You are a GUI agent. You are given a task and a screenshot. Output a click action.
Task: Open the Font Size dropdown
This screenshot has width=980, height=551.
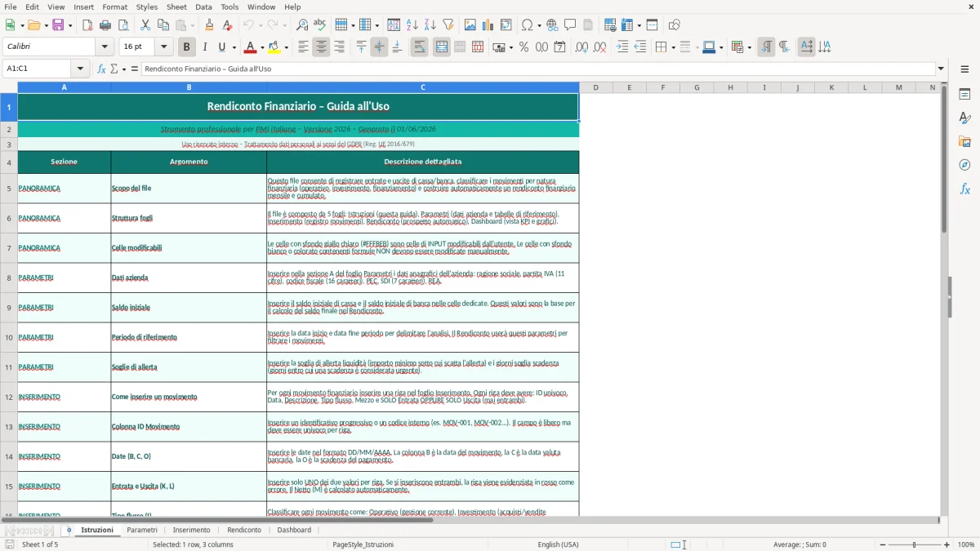pyautogui.click(x=163, y=47)
